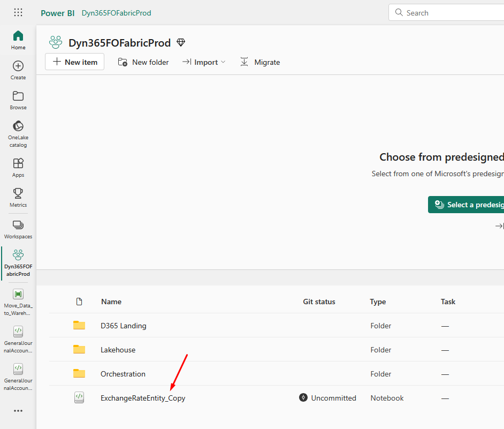Open Metrics trophy icon

pyautogui.click(x=18, y=193)
